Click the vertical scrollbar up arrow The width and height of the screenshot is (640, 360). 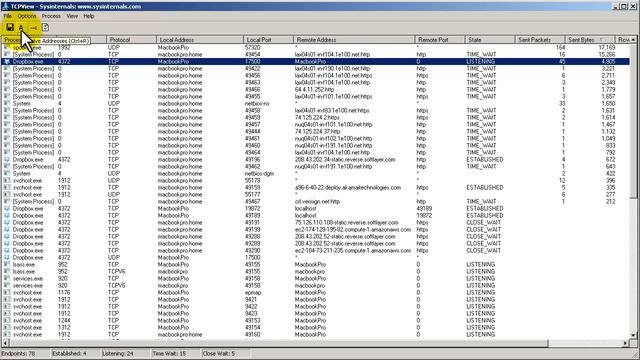pos(633,40)
